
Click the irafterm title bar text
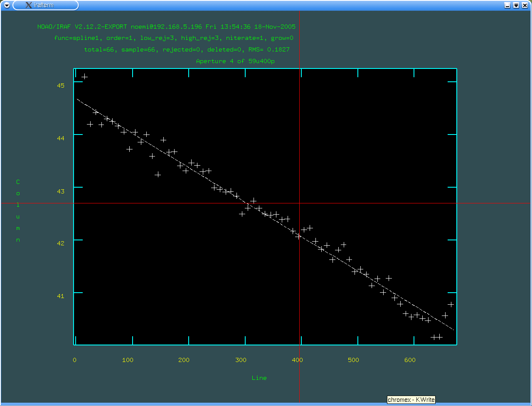click(x=44, y=5)
